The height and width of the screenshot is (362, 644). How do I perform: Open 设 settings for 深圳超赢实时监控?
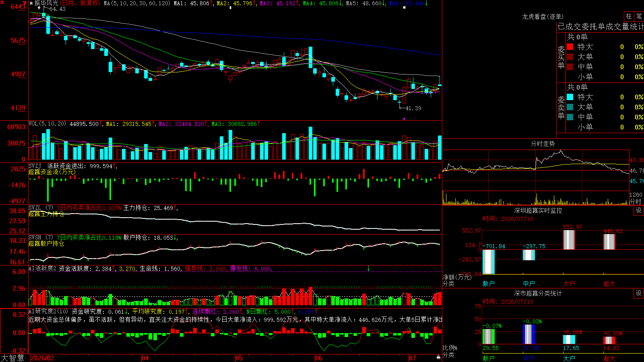639,210
